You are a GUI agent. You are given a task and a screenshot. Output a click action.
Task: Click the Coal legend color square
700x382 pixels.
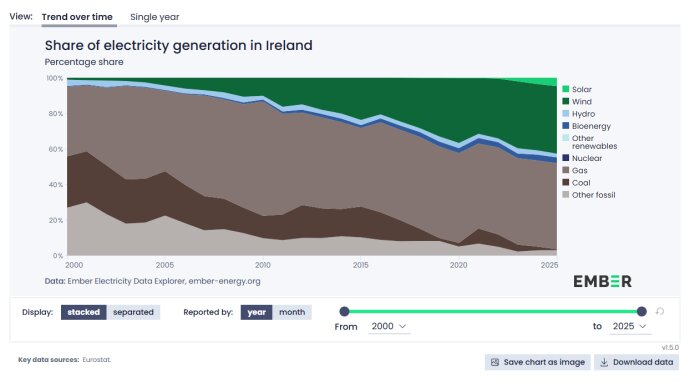coord(566,183)
